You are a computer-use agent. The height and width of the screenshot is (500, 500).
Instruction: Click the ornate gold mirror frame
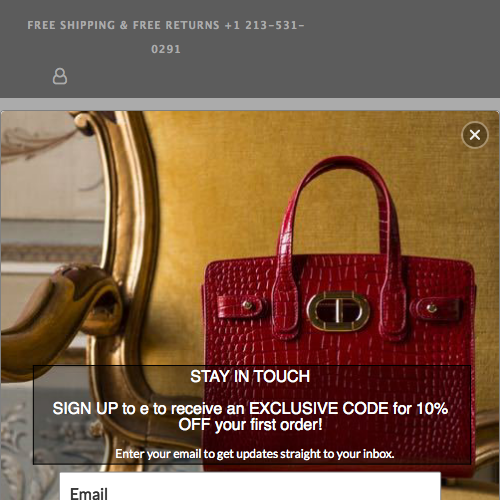(x=128, y=233)
